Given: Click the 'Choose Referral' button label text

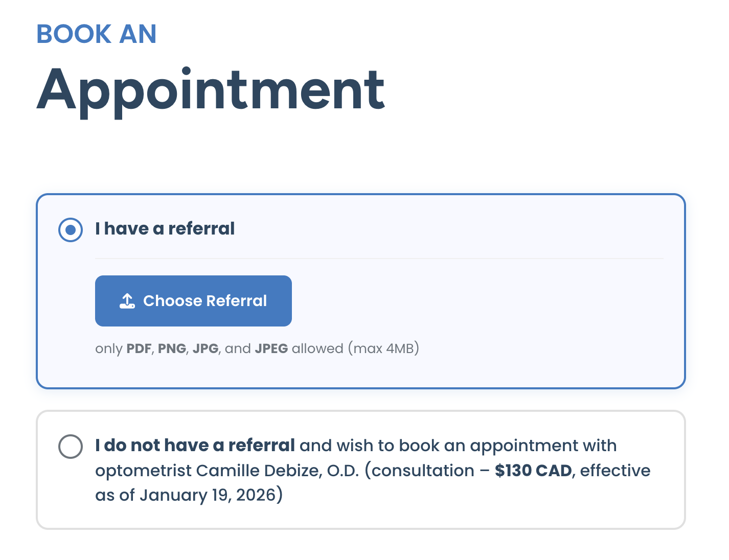Looking at the screenshot, I should (x=204, y=300).
